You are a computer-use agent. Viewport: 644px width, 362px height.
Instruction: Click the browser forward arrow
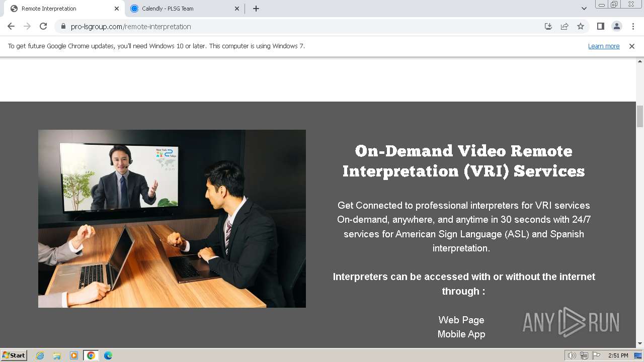click(27, 26)
